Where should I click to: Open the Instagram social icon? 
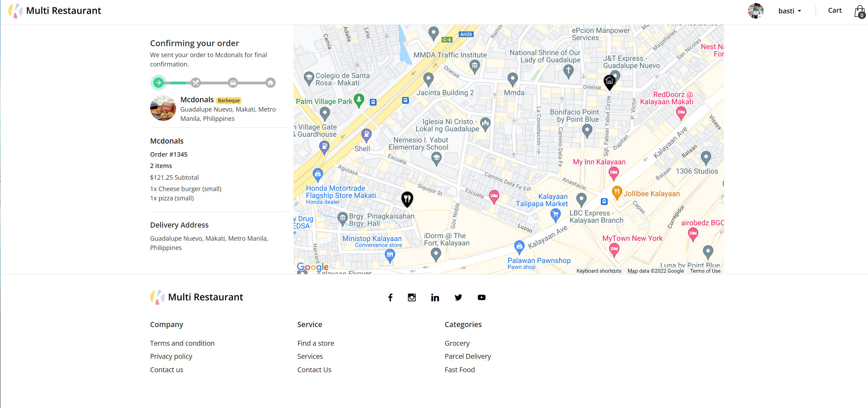point(411,297)
